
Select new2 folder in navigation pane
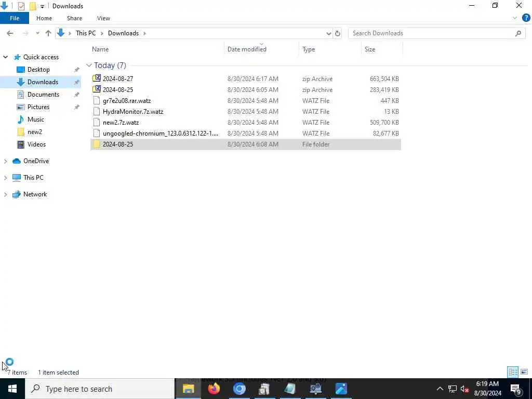pyautogui.click(x=35, y=132)
